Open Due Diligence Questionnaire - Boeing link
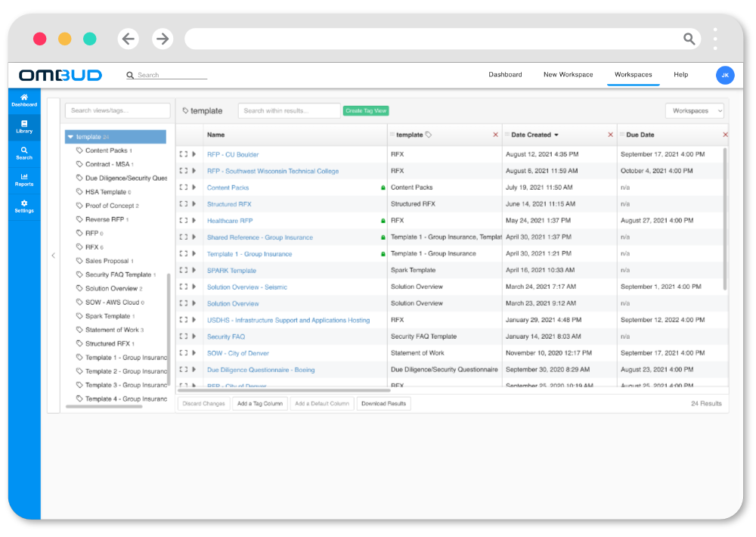The height and width of the screenshot is (537, 756). pos(261,370)
